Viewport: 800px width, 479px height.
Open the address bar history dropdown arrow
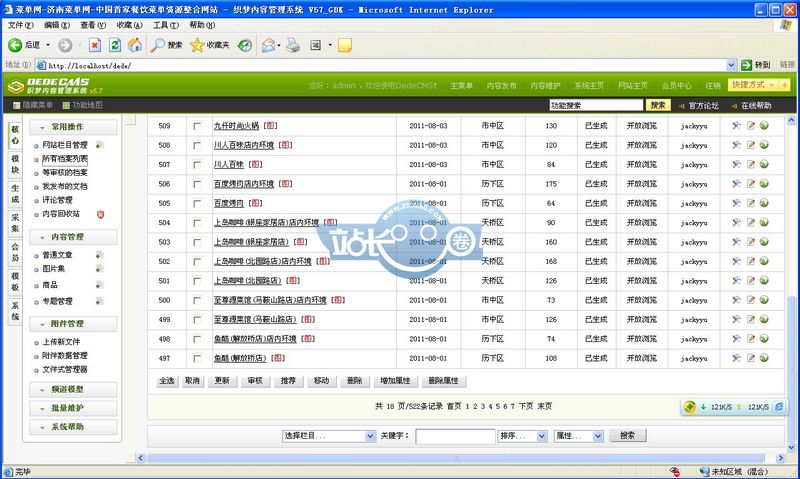[731, 65]
